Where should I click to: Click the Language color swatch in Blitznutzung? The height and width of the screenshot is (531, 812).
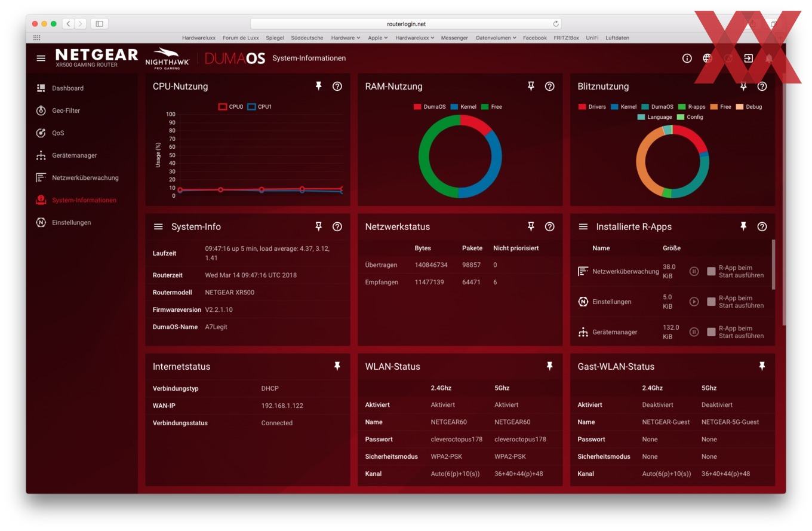641,117
